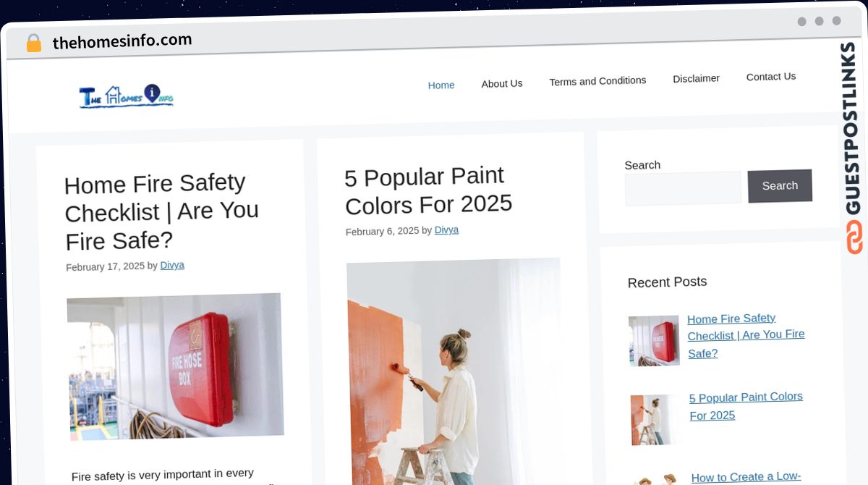
Task: Click the fire hose box featured image
Action: coord(175,366)
